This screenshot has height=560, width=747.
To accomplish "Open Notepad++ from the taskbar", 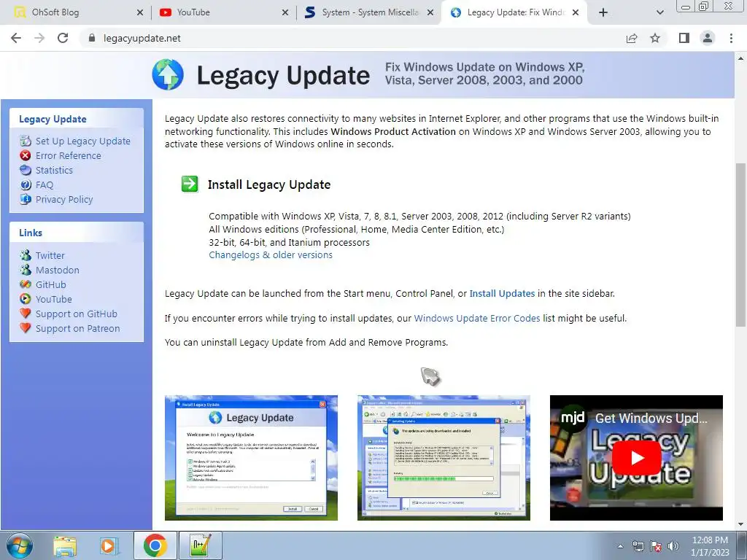I will [200, 545].
